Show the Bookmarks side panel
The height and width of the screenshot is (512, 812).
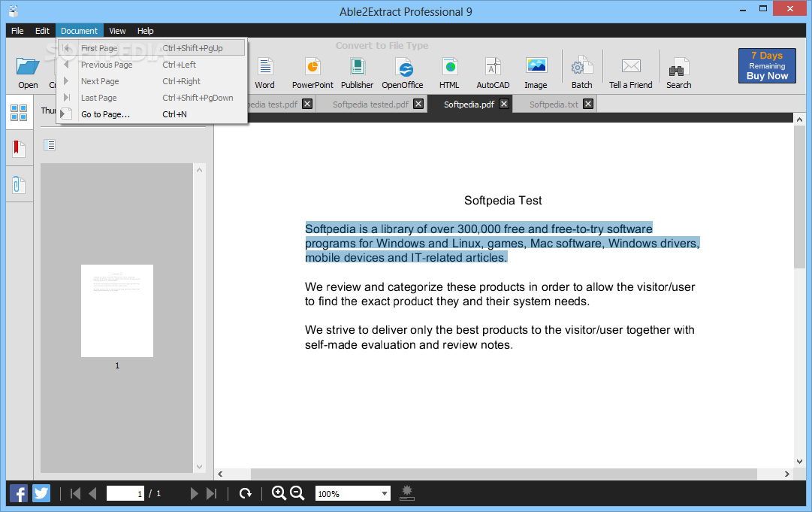pos(19,149)
